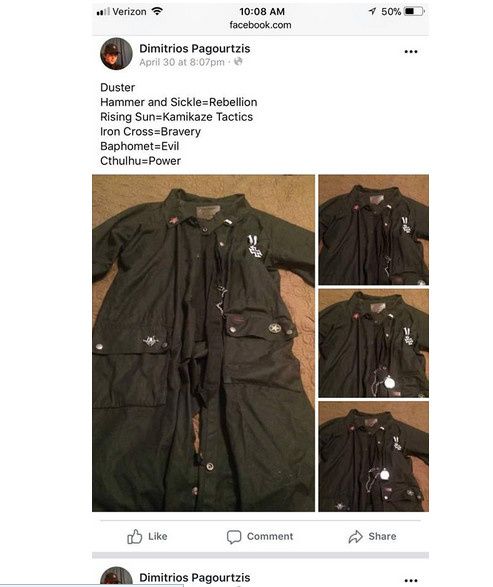This screenshot has height=587, width=493.
Task: Tap the battery icon in status bar
Action: point(414,12)
